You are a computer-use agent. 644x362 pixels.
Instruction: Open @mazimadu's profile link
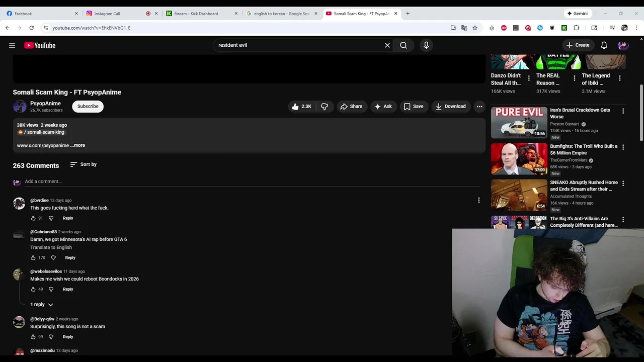coord(42,350)
